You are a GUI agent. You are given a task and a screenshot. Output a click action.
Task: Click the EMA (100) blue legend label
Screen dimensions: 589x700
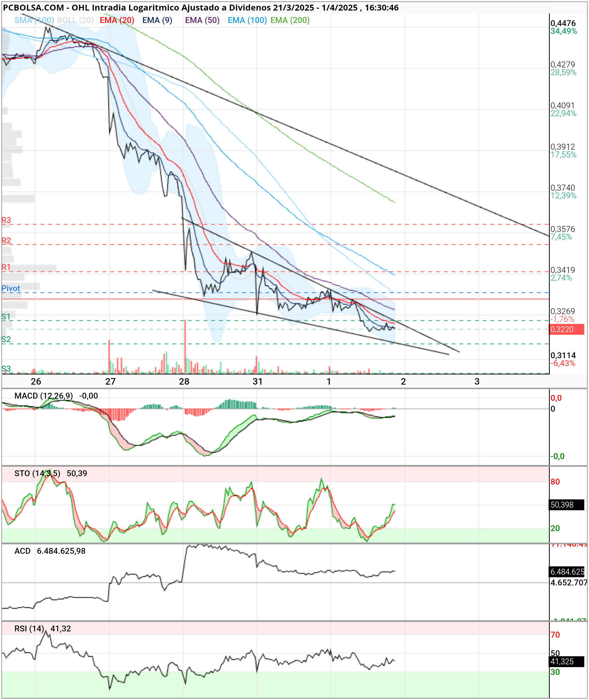click(x=247, y=20)
